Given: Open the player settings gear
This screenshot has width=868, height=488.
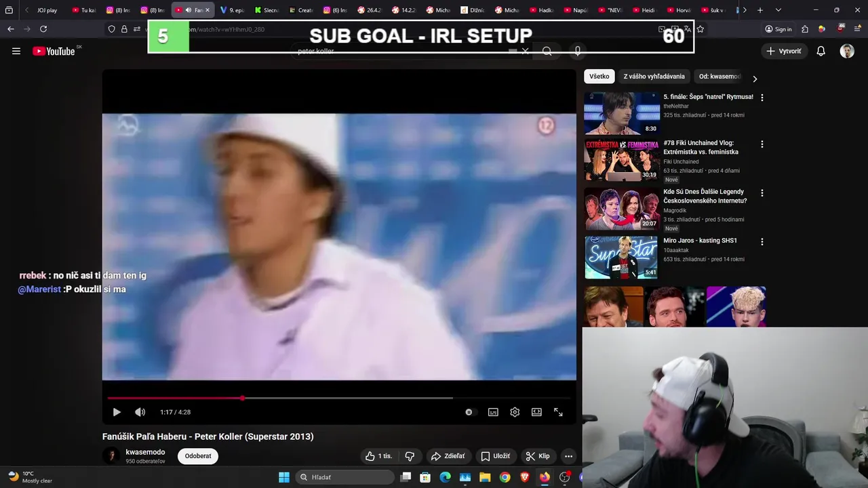Looking at the screenshot, I should (515, 412).
